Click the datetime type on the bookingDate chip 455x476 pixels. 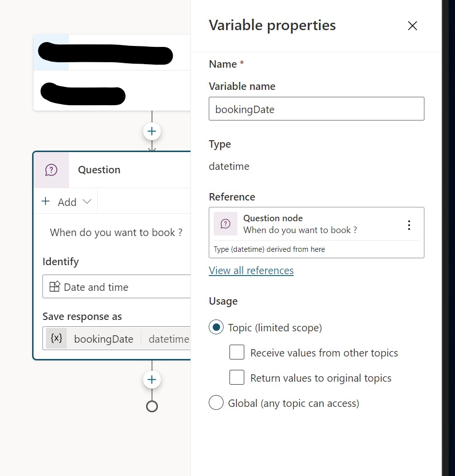click(169, 339)
